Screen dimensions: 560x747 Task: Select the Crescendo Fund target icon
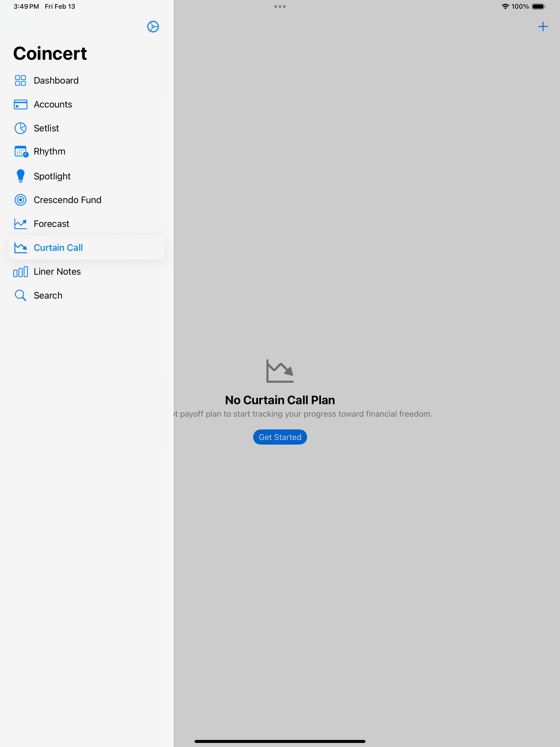tap(20, 200)
